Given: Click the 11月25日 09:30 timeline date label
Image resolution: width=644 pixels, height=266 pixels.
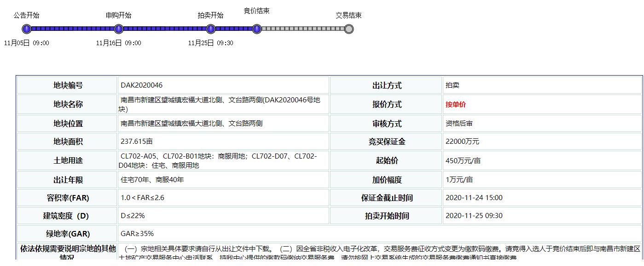Looking at the screenshot, I should [x=211, y=43].
